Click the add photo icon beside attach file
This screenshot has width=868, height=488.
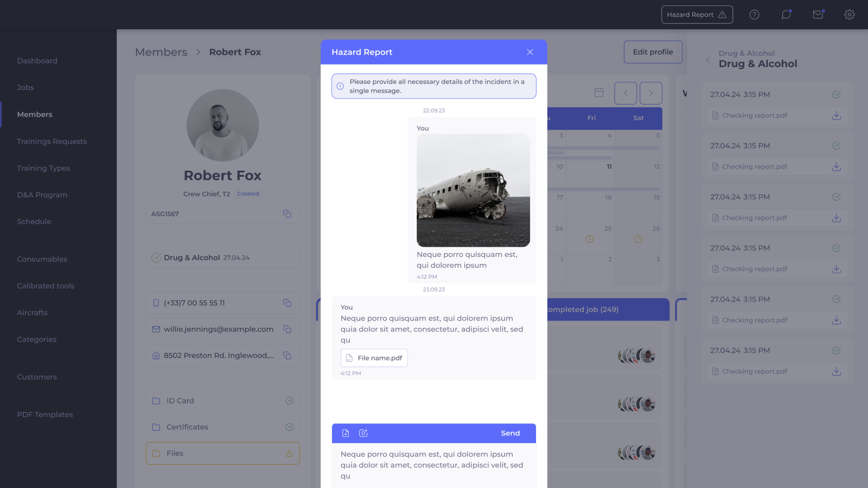(x=363, y=433)
